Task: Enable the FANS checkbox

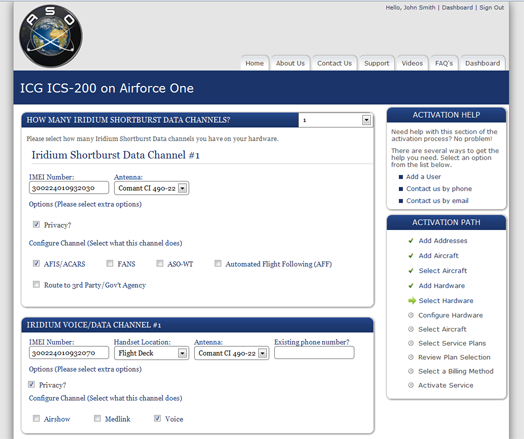Action: pos(110,264)
